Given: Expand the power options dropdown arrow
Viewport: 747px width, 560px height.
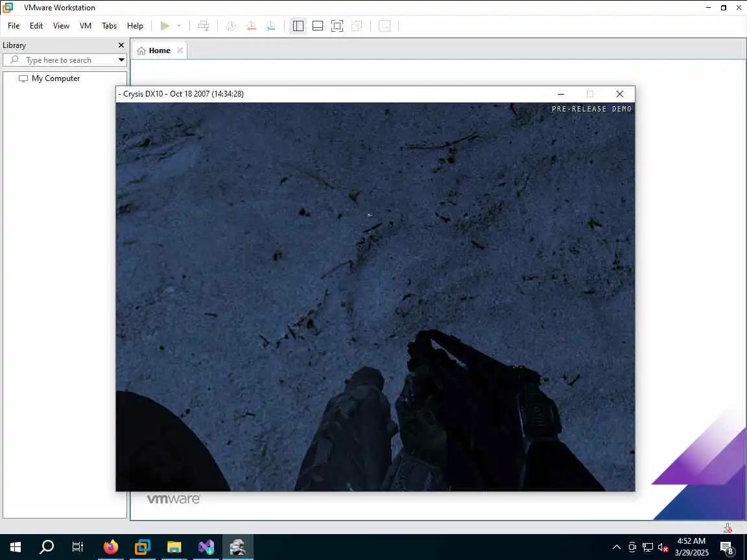Looking at the screenshot, I should click(179, 26).
